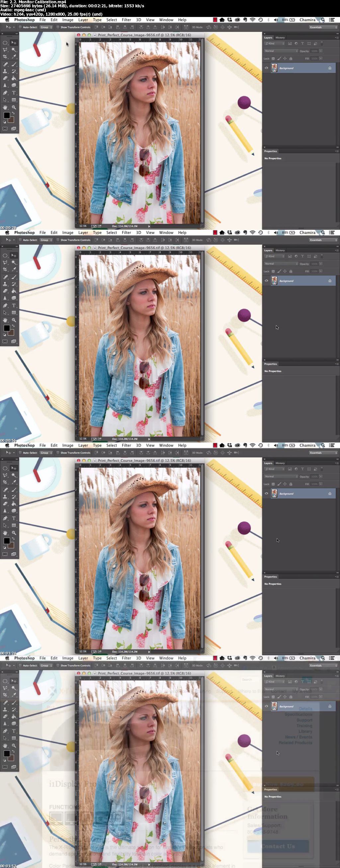
Task: Select the Brush tool in the 00:00:56 frame
Action: point(14,277)
